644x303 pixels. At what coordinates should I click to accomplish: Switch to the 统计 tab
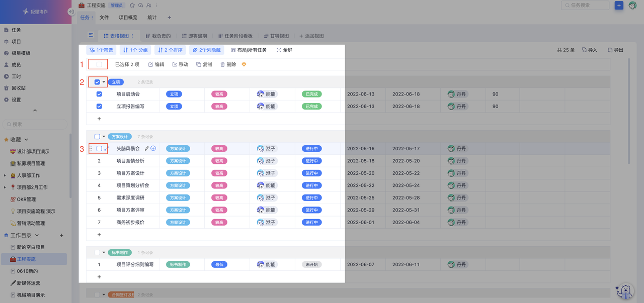(152, 18)
